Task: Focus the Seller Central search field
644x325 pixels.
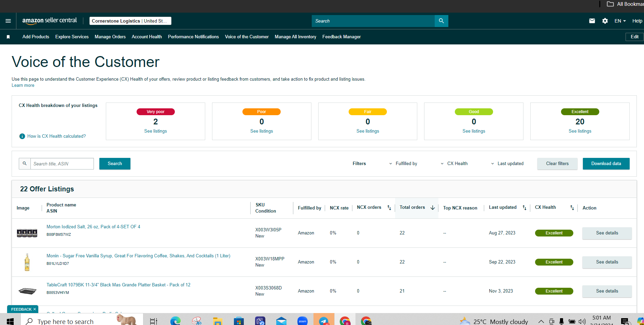Action: [x=373, y=21]
